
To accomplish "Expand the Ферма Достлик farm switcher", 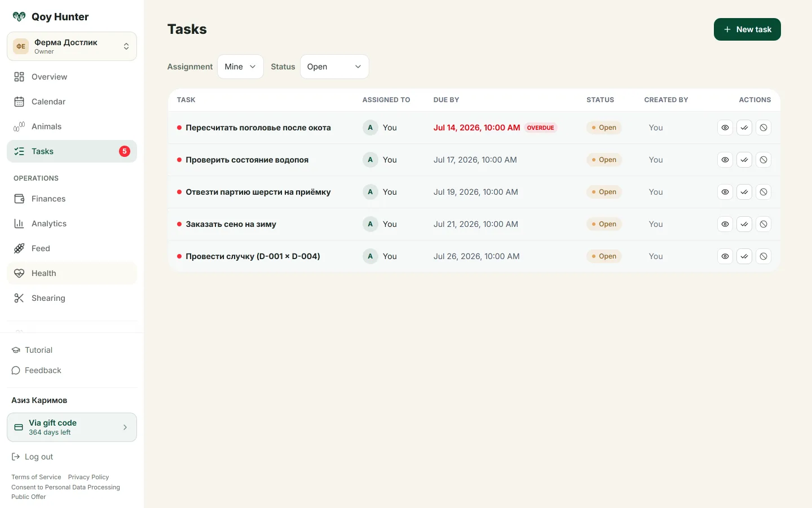I will coord(72,46).
